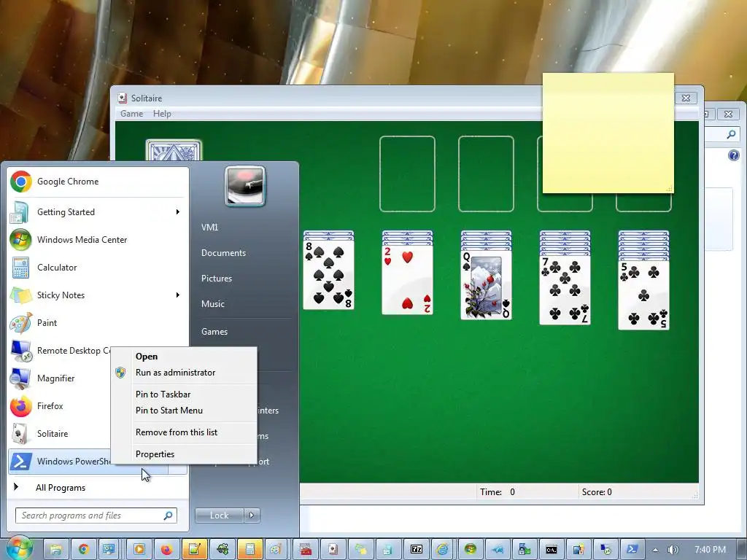This screenshot has height=560, width=747.
Task: Click the 7-Zip taskbar icon
Action: tap(417, 549)
